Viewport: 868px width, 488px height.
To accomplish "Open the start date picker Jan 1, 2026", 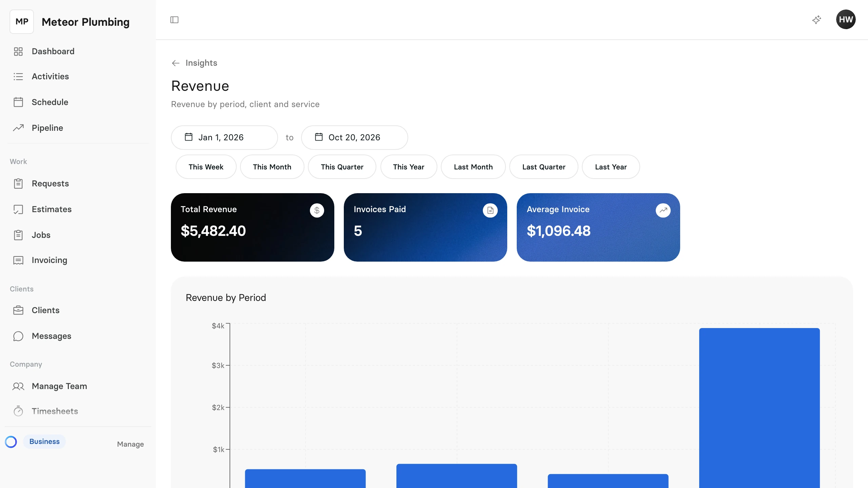I will coord(224,138).
